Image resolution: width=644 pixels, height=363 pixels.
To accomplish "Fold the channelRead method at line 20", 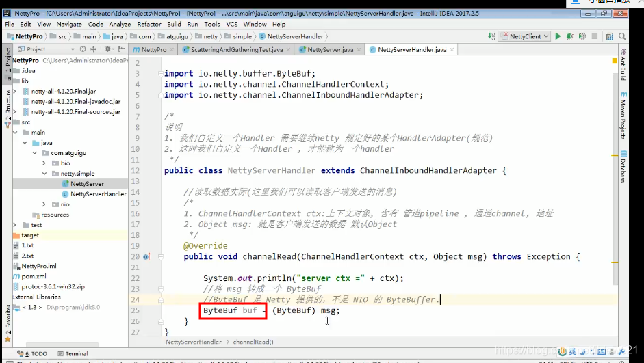I will point(161,257).
